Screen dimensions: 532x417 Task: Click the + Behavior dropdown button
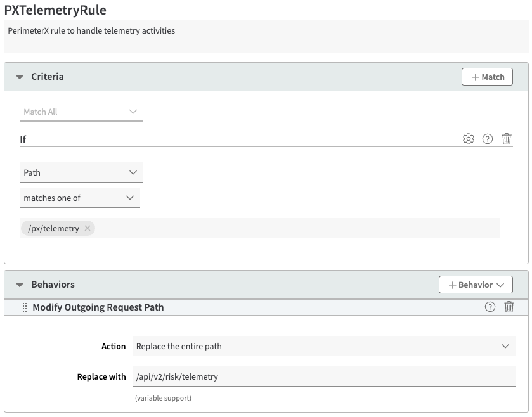point(476,285)
